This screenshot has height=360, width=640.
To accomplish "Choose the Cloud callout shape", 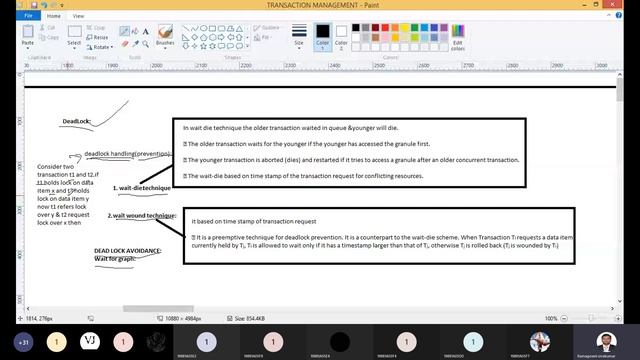I will click(x=240, y=46).
